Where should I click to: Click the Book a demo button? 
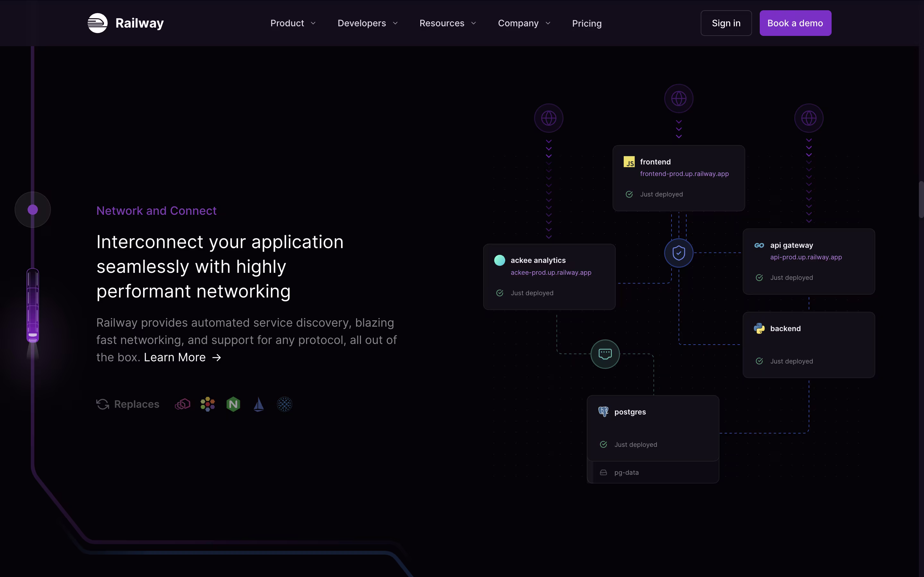(x=795, y=23)
